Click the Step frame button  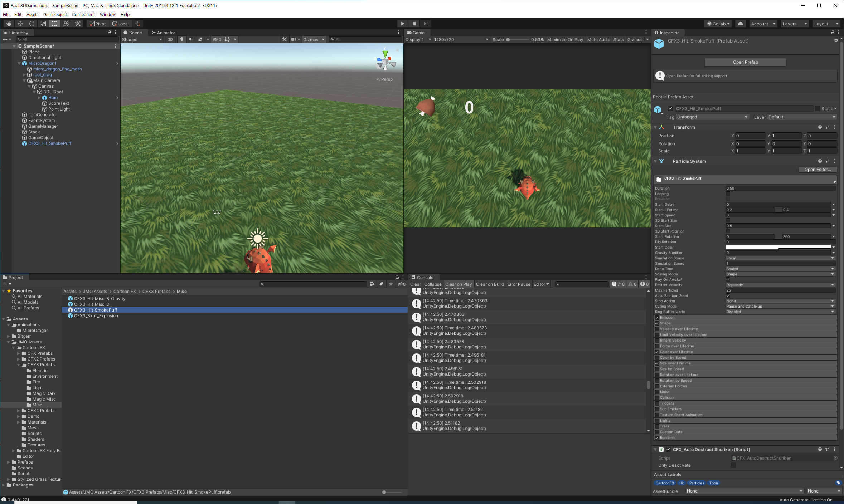tap(426, 24)
